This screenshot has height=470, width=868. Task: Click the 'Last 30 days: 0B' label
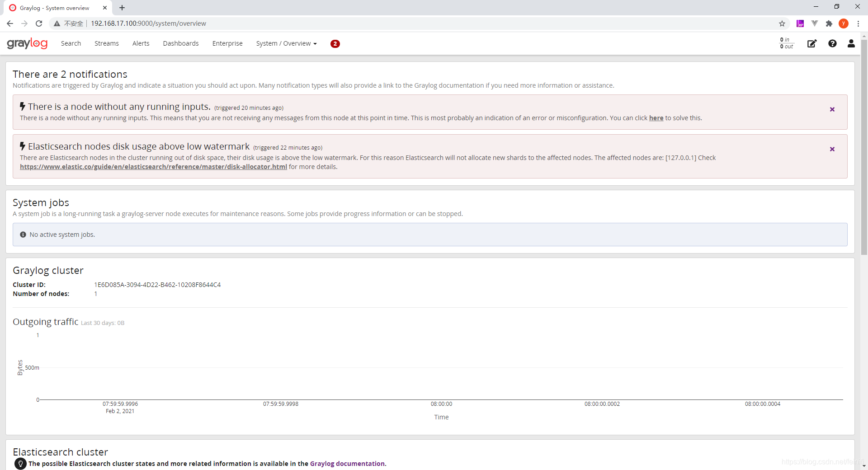103,323
